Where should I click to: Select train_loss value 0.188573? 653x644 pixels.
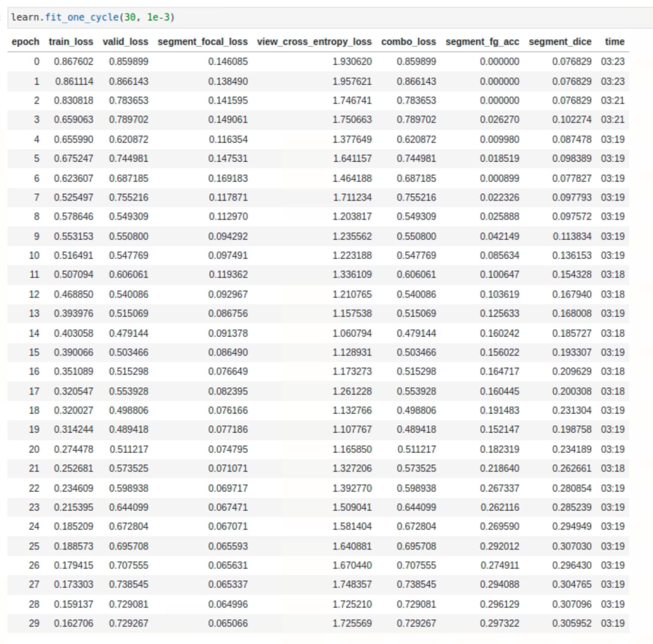(74, 546)
